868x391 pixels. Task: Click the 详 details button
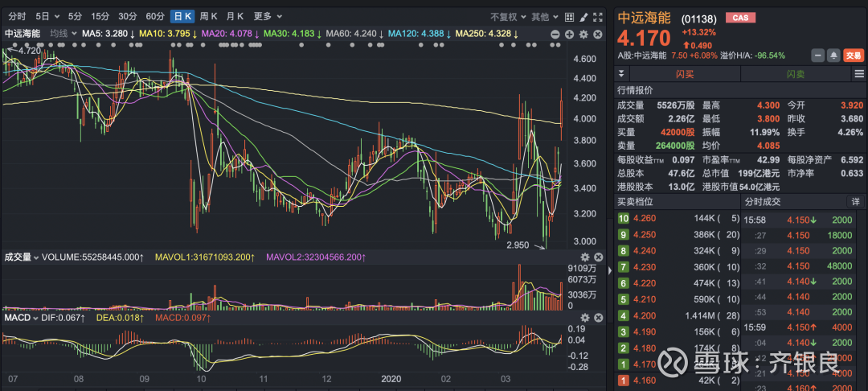click(x=855, y=202)
